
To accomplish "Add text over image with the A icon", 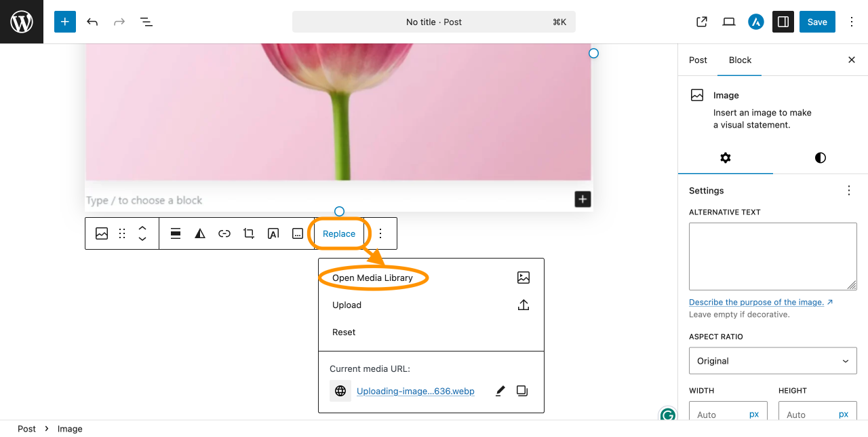I will [273, 233].
